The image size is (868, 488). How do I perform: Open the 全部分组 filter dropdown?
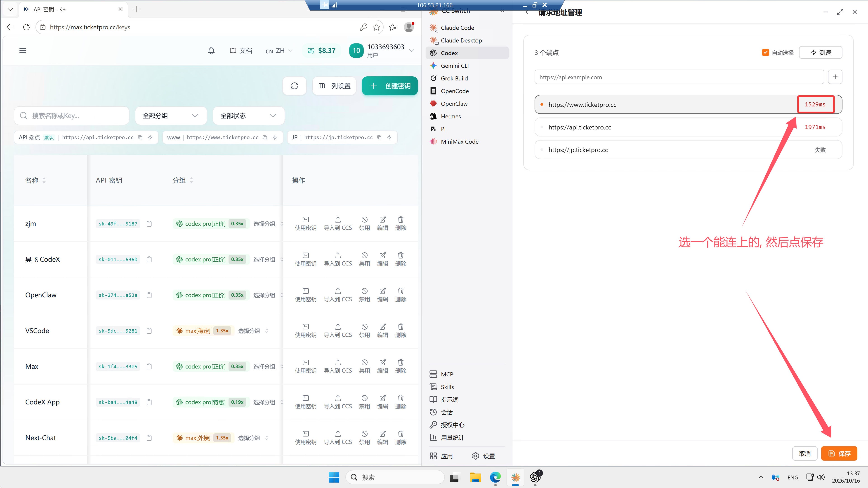(171, 115)
